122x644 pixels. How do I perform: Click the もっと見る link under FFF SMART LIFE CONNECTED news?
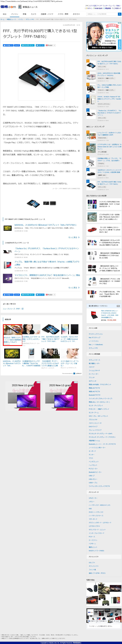pos(74,237)
